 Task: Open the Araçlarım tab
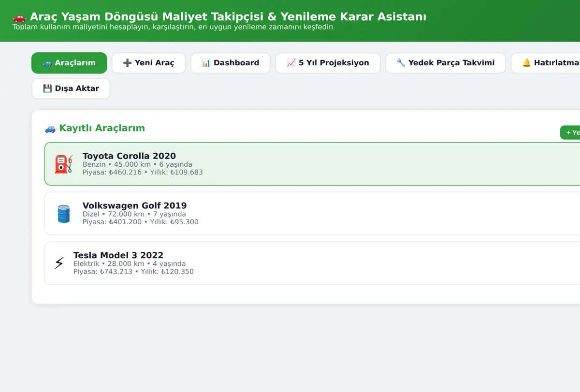(x=69, y=63)
